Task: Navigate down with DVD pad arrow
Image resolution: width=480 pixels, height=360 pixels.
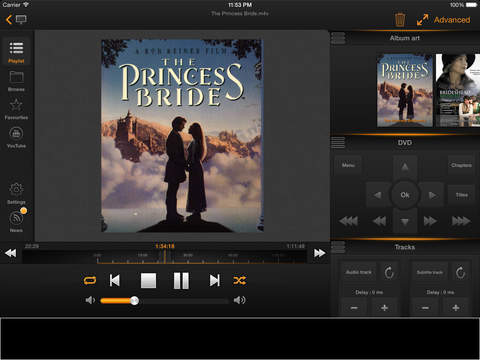Action: (x=405, y=222)
